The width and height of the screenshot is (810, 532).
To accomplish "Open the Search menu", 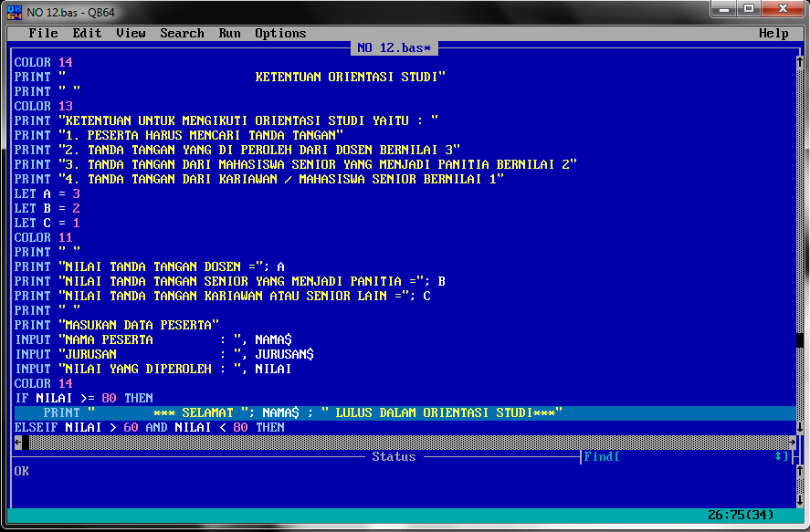I will (x=183, y=33).
